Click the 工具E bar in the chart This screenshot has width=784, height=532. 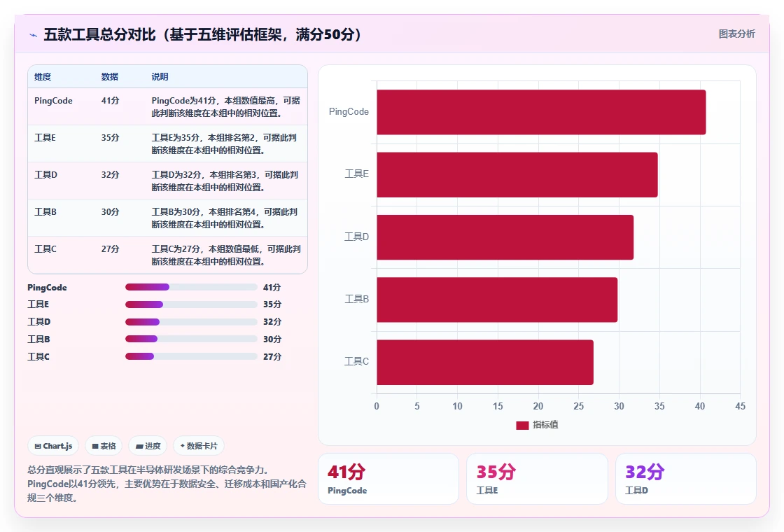[517, 174]
